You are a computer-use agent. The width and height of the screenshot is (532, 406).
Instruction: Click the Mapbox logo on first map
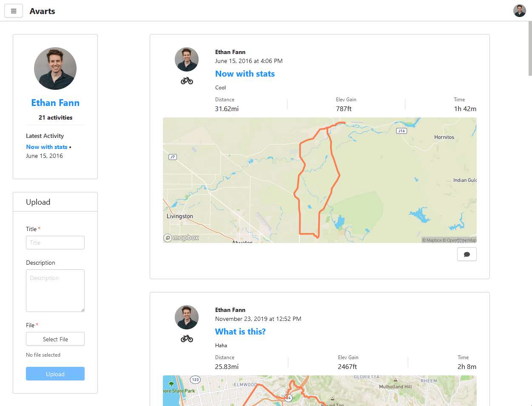(x=181, y=238)
